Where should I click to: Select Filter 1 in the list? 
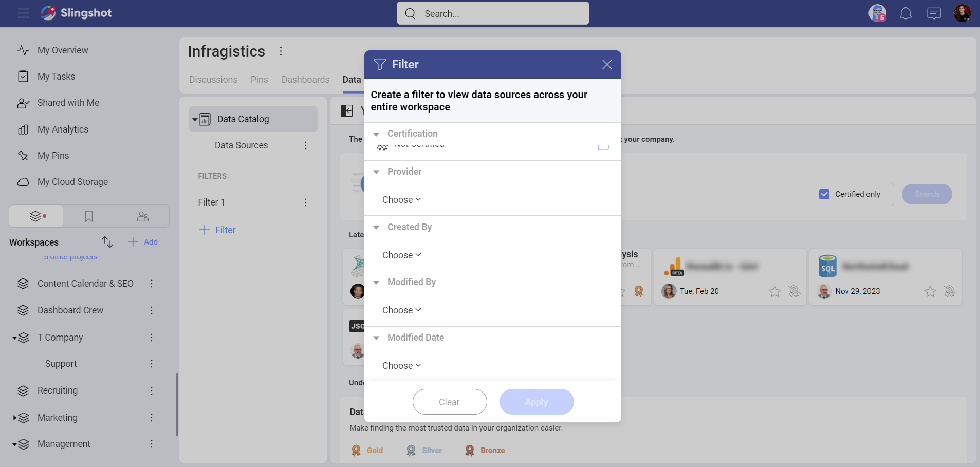coord(211,202)
